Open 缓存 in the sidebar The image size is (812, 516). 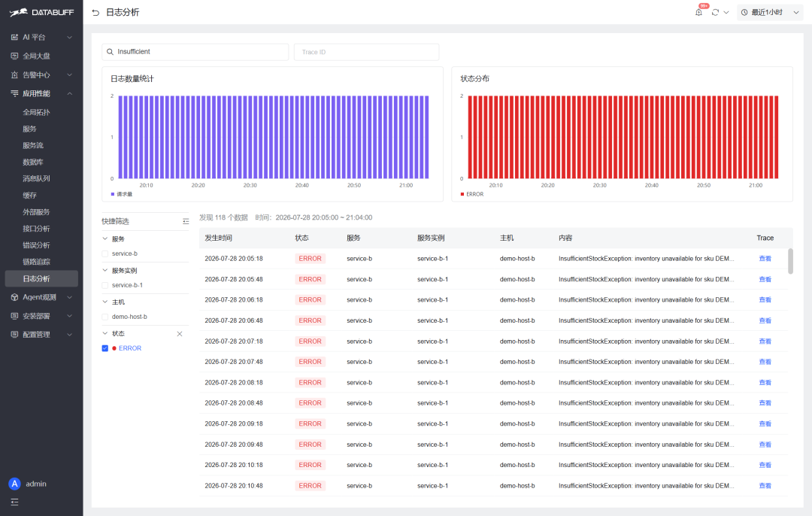pyautogui.click(x=29, y=196)
